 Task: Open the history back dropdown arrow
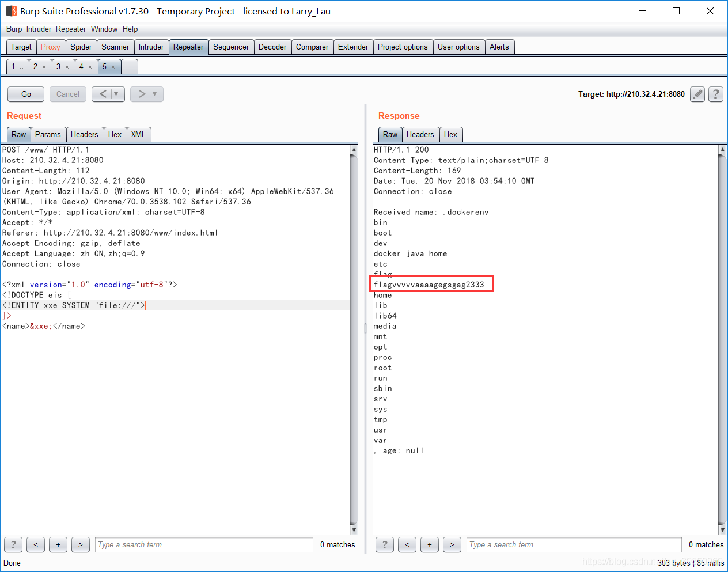pos(117,94)
